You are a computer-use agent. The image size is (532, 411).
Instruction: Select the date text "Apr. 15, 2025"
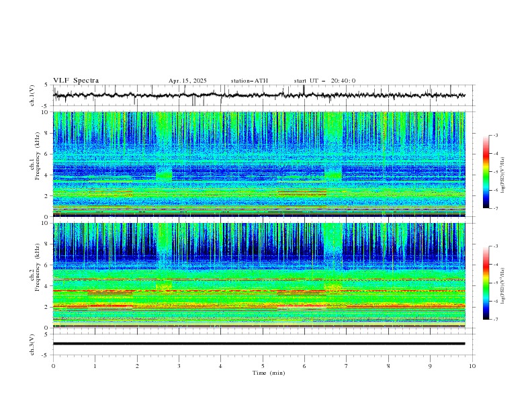pos(187,81)
